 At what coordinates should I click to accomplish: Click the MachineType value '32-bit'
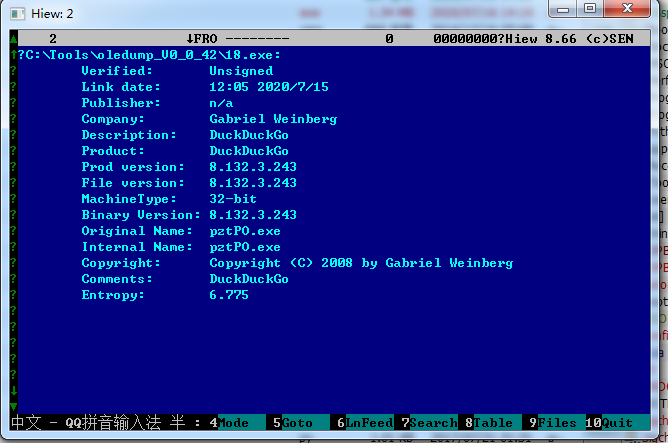pos(233,199)
